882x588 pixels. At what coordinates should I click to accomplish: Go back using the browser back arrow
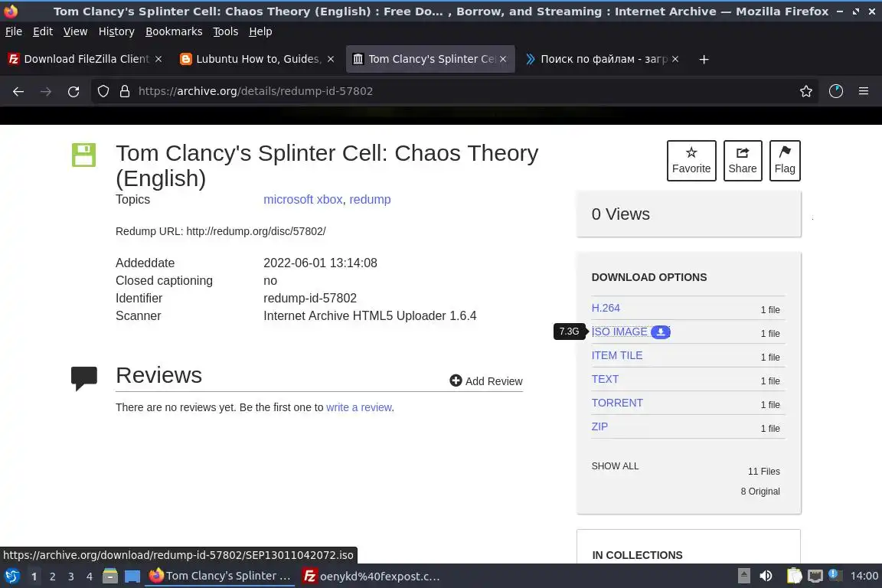(x=18, y=91)
